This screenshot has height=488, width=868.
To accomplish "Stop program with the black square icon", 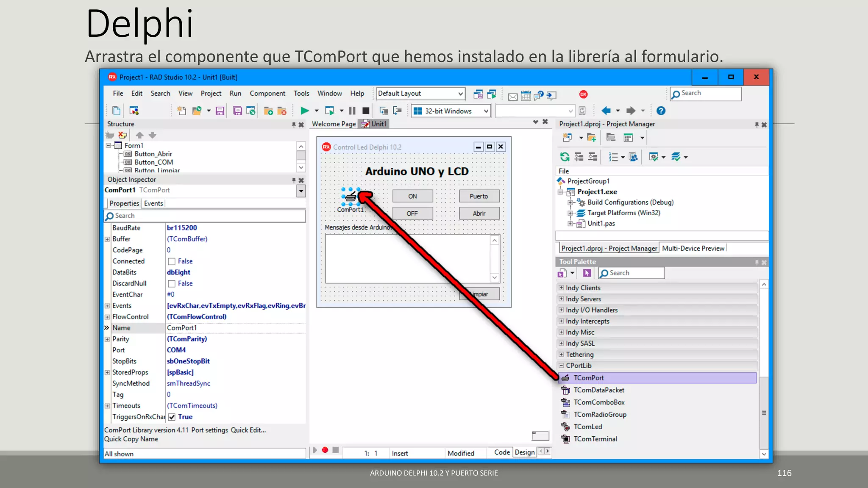I will click(366, 111).
